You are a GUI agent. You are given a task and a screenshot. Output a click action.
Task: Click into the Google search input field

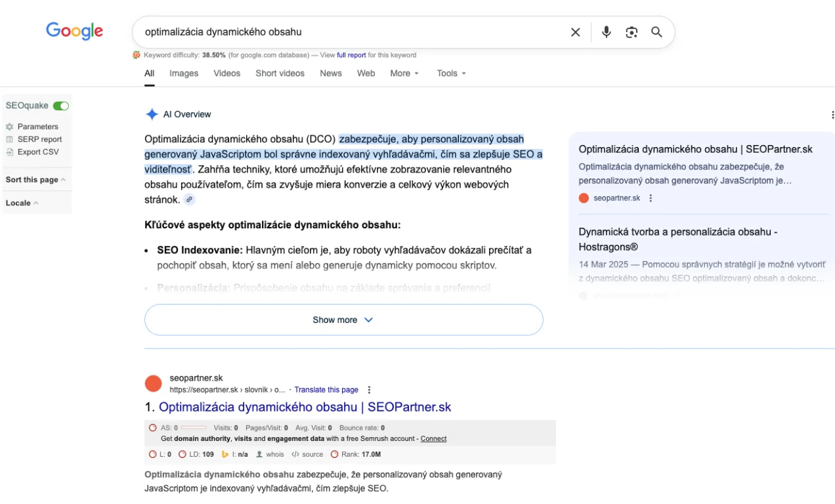click(x=348, y=32)
